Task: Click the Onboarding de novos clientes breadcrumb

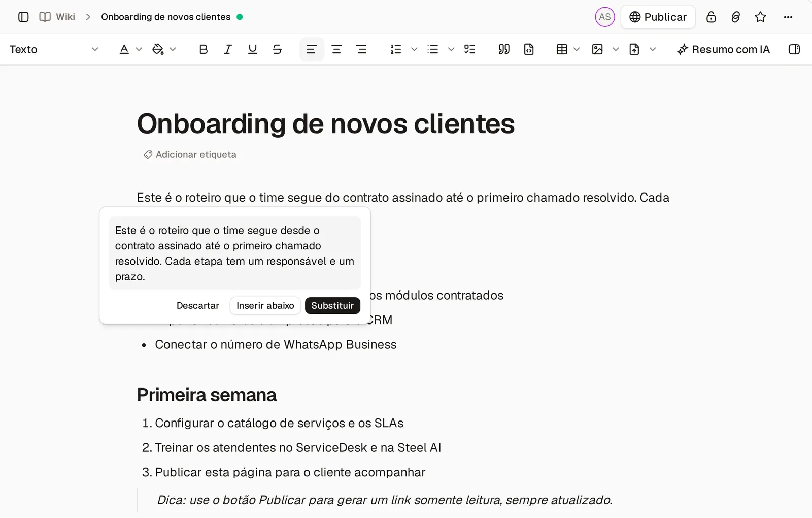Action: [x=165, y=17]
